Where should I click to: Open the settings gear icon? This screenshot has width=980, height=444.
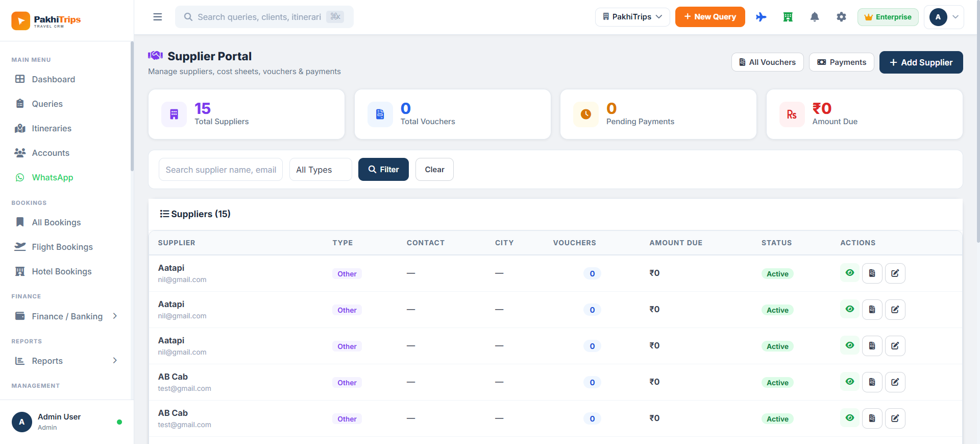coord(841,17)
